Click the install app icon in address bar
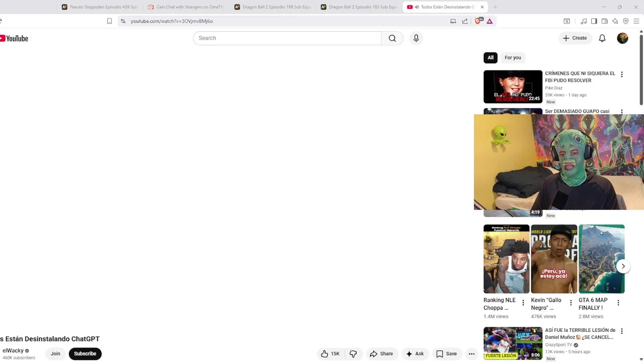 [x=453, y=21]
